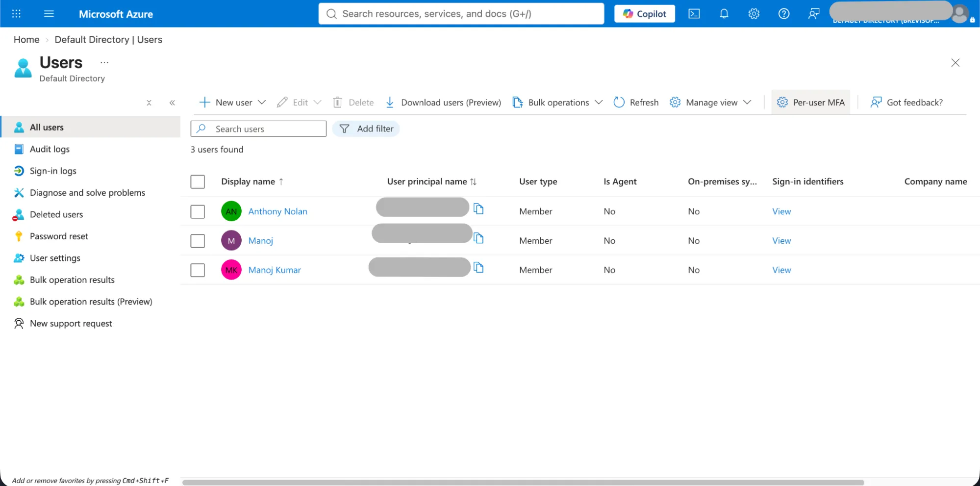Check the Anthony Nolan row checkbox
980x486 pixels.
click(x=198, y=211)
